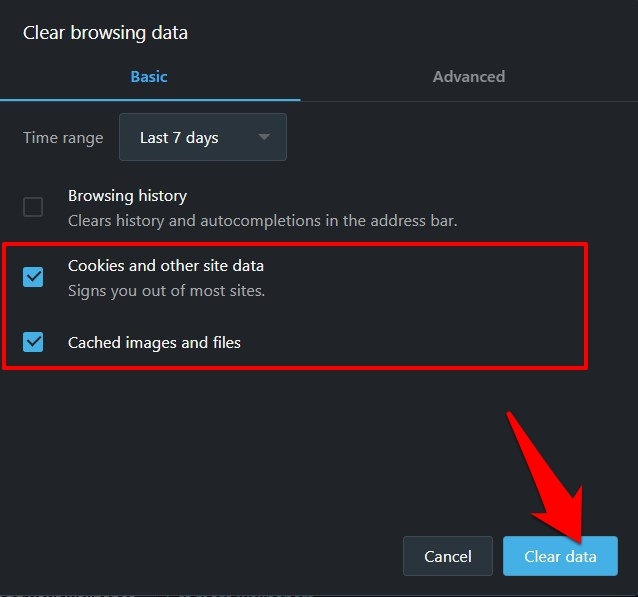Image resolution: width=638 pixels, height=597 pixels.
Task: Click the time range dropdown arrow
Action: point(264,137)
